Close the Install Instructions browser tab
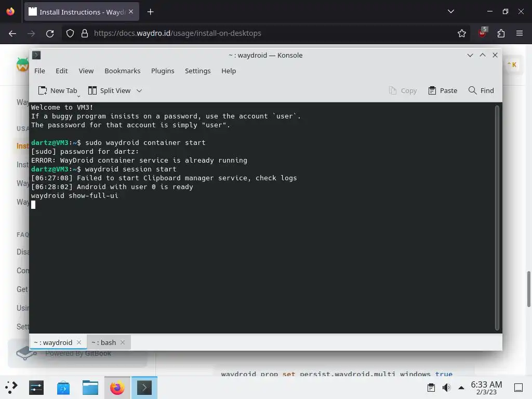Image resolution: width=532 pixels, height=399 pixels. pos(131,11)
